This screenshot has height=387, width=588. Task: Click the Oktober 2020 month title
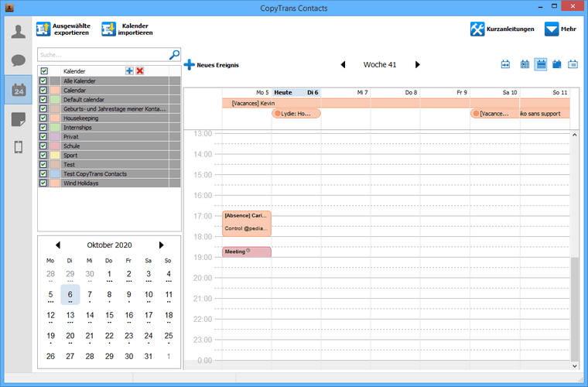click(x=110, y=245)
